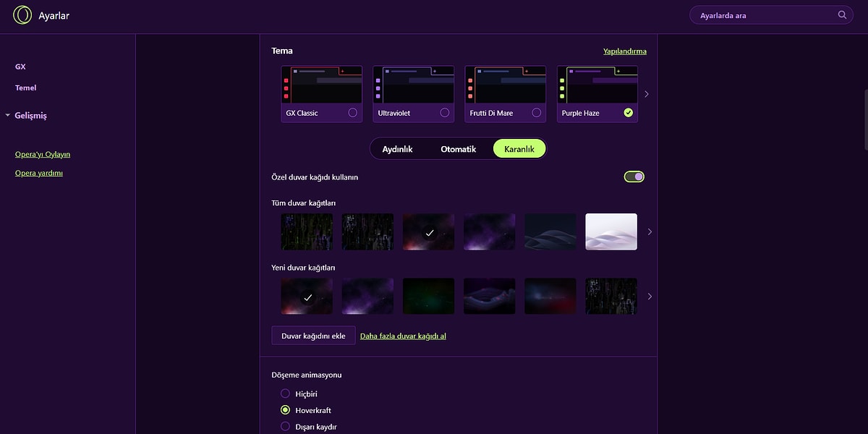Expand the Gelişmiş sidebar section
The width and height of the screenshot is (868, 434).
30,116
